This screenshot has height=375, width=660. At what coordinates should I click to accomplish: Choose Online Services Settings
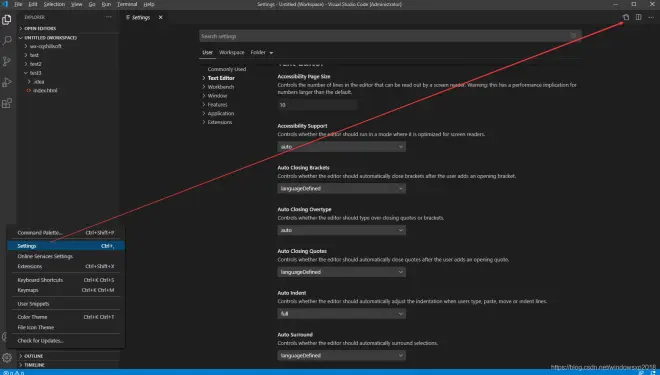(66, 256)
